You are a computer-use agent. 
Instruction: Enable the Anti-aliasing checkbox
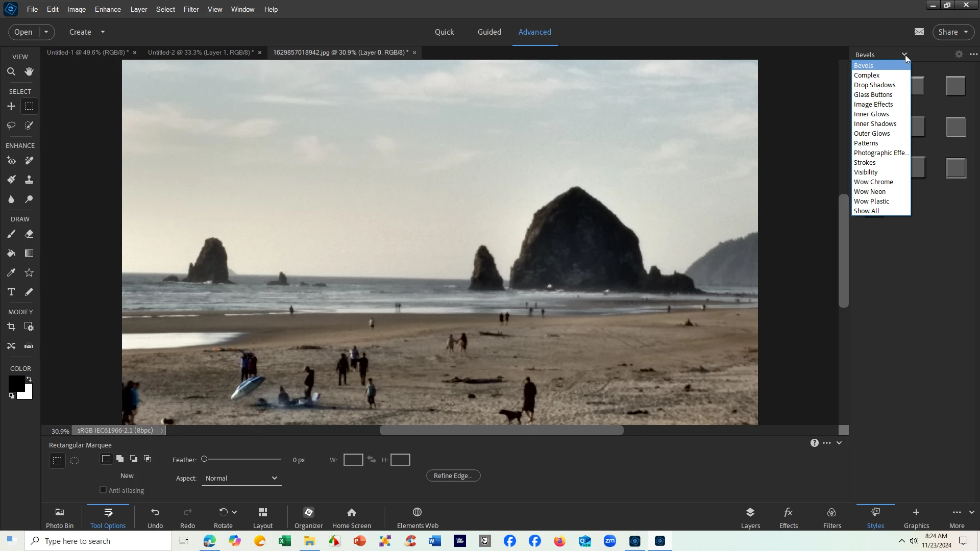[x=103, y=490]
